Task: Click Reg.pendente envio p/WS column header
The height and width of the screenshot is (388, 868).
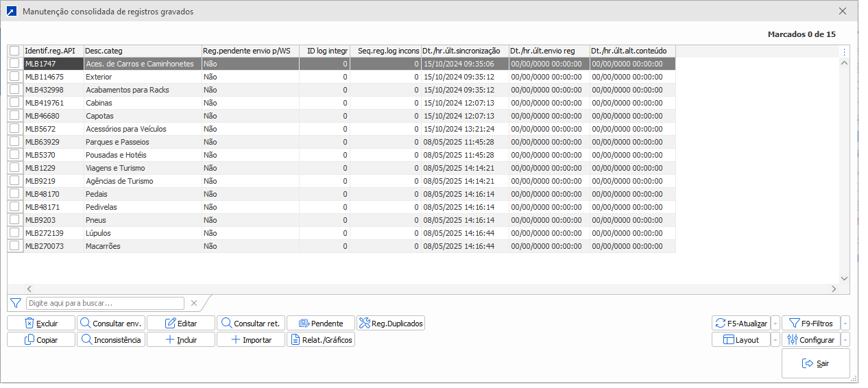Action: (250, 51)
